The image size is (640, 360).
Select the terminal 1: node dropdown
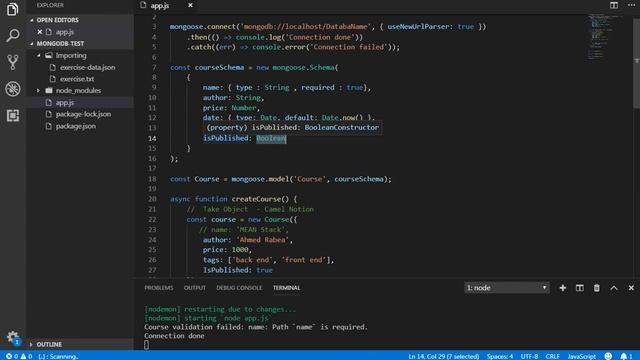[x=507, y=288]
